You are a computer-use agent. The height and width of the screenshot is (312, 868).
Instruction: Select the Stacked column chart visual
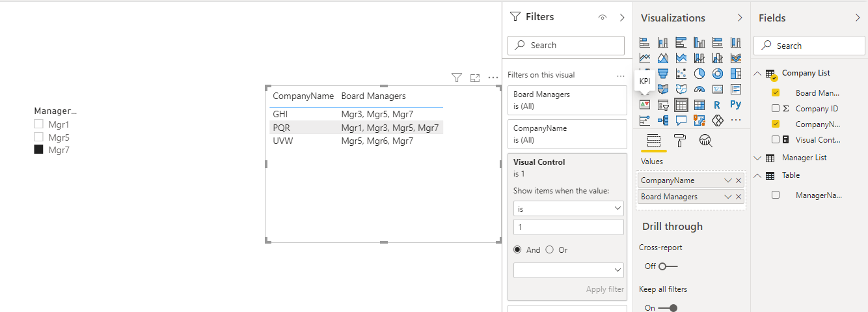663,42
